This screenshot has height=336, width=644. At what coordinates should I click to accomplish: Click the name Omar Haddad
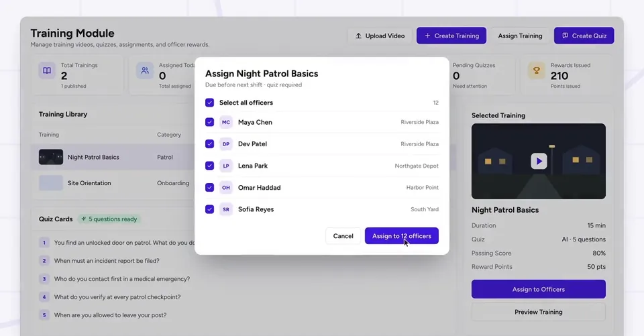pos(260,187)
